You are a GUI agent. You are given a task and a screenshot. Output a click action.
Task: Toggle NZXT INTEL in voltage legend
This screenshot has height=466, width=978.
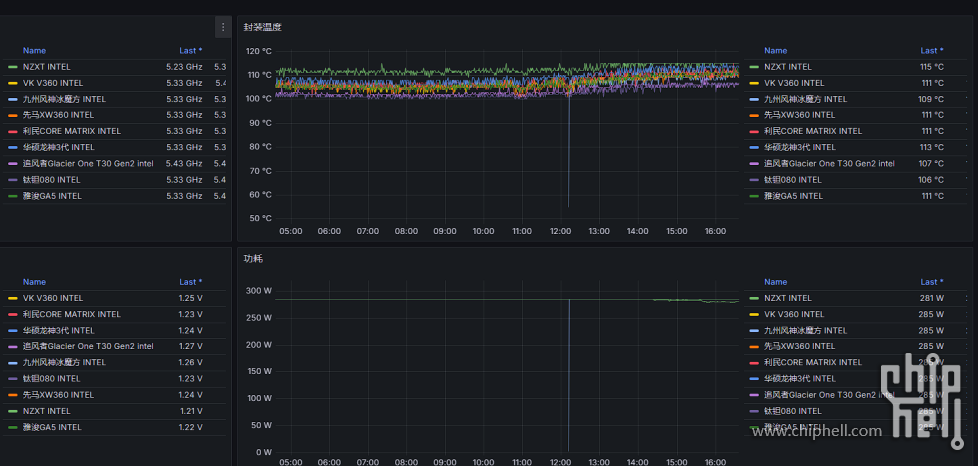47,411
